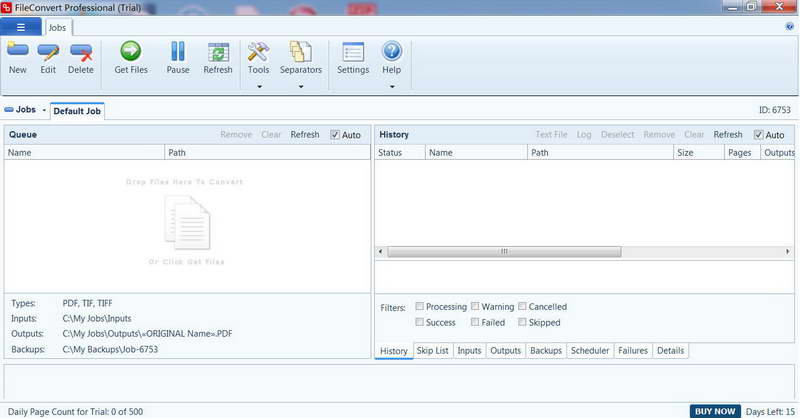This screenshot has width=800, height=418.
Task: Click the backups path C:\My Backups\Job-6753
Action: pyautogui.click(x=110, y=350)
